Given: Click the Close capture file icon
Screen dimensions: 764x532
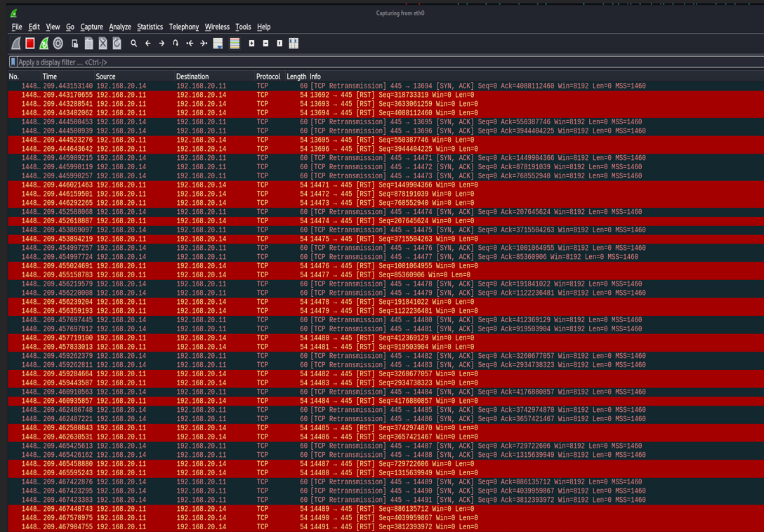Looking at the screenshot, I should [103, 43].
